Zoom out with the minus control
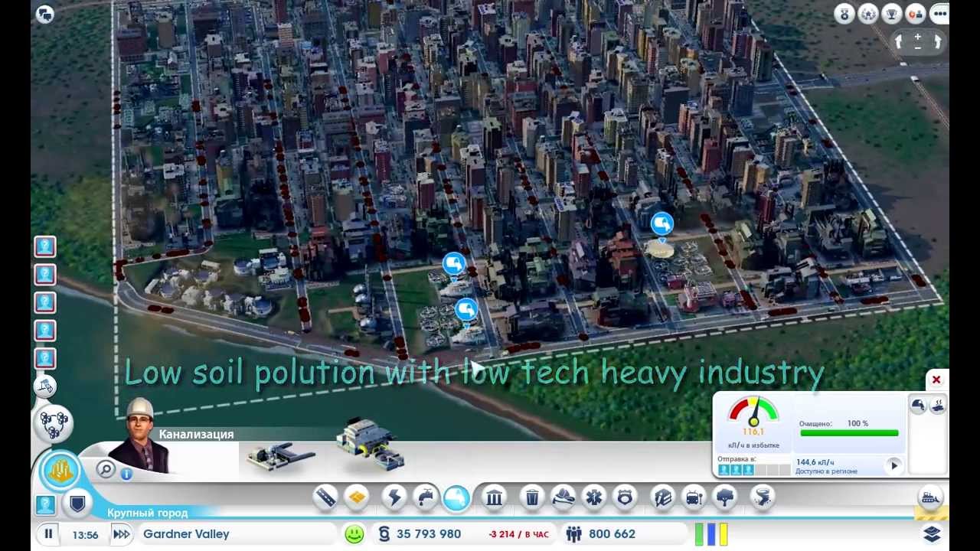The width and height of the screenshot is (980, 551). pos(918,47)
